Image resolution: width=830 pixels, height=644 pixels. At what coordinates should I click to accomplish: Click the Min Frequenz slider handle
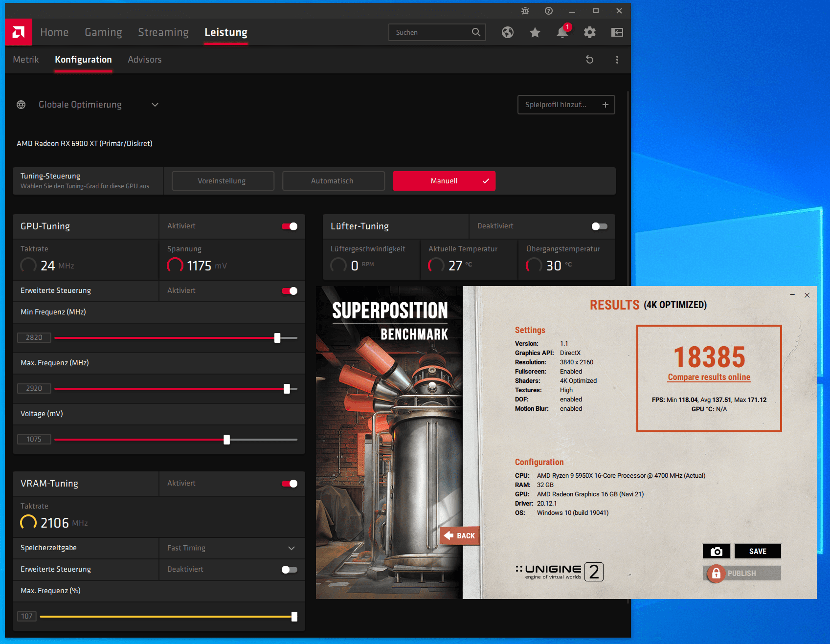tap(277, 338)
